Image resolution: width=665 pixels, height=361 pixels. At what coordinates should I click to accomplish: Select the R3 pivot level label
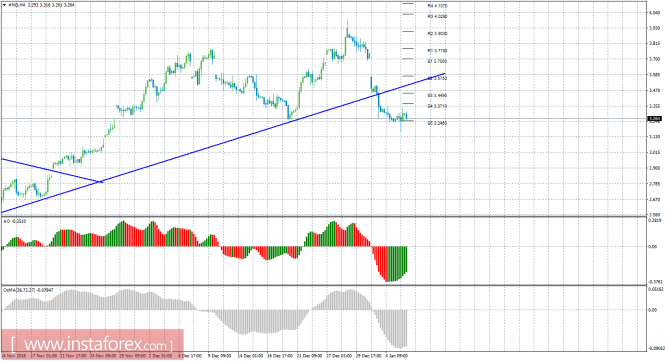pyautogui.click(x=437, y=17)
